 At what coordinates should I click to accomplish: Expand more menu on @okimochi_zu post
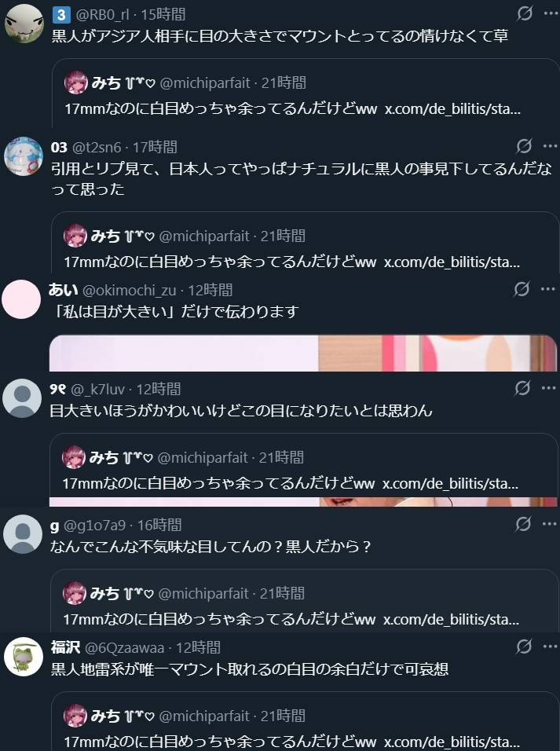tap(548, 289)
